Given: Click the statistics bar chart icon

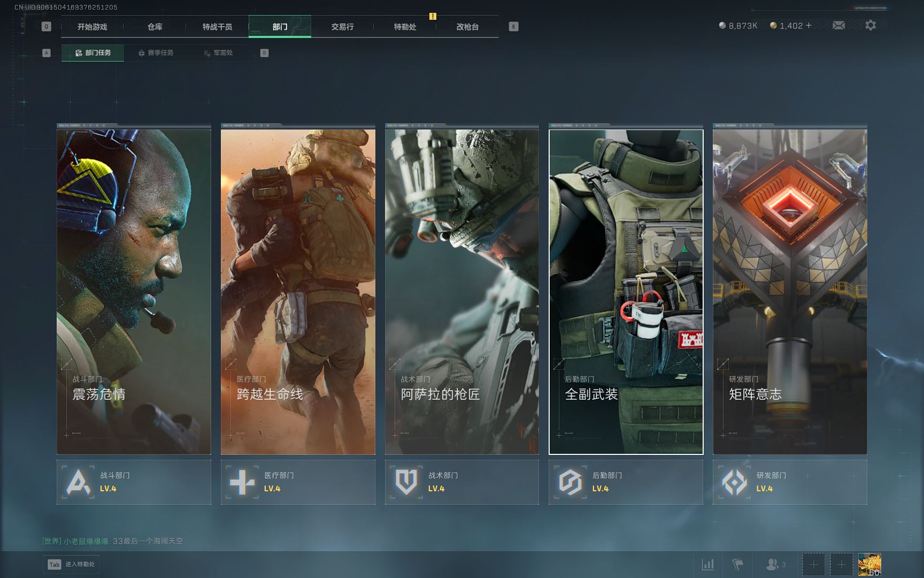Looking at the screenshot, I should [707, 564].
